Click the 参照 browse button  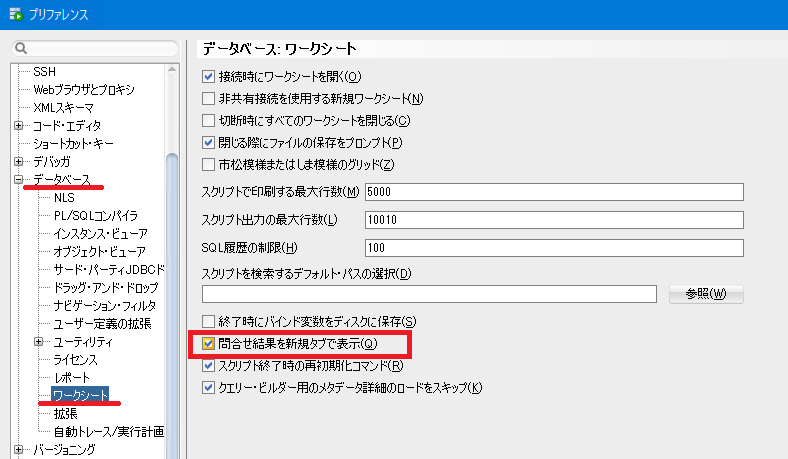[x=706, y=294]
